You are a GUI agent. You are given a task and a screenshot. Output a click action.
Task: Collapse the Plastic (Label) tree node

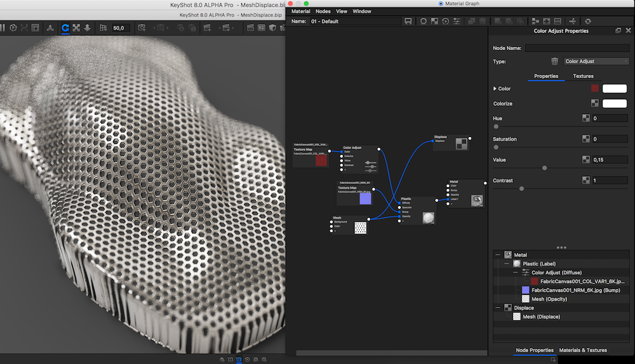507,264
